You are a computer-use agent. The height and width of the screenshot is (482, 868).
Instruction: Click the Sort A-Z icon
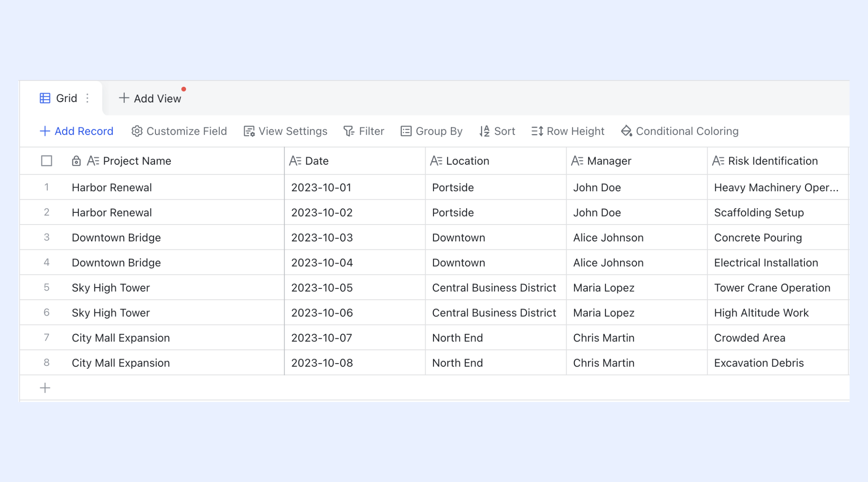click(484, 131)
